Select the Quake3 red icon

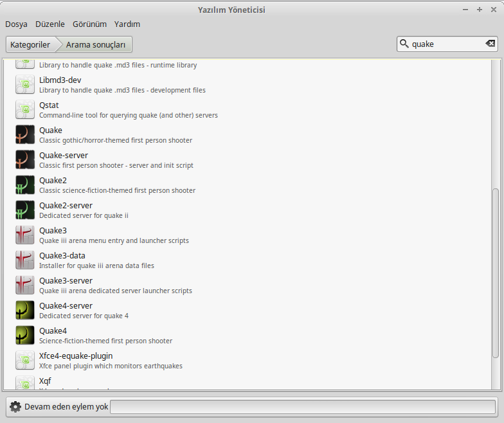tap(24, 235)
